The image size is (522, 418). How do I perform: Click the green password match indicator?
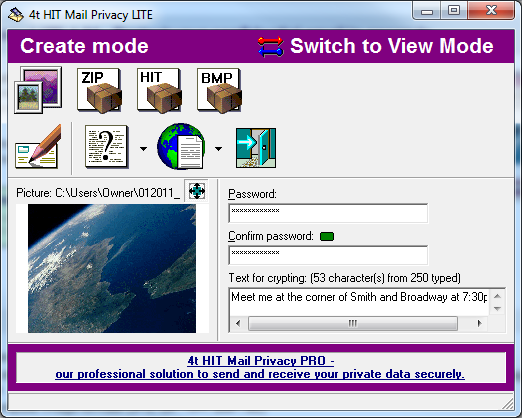tap(327, 237)
